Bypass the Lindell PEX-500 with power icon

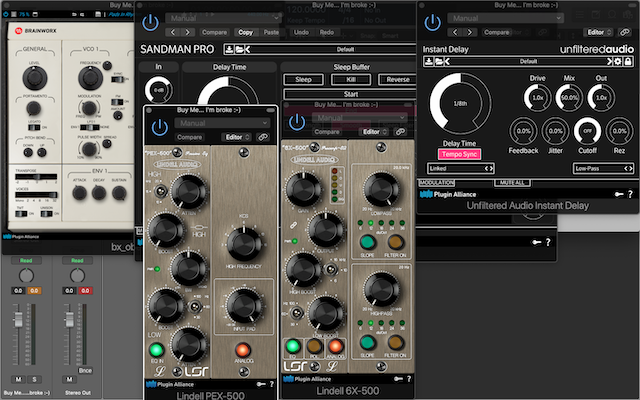tap(160, 127)
